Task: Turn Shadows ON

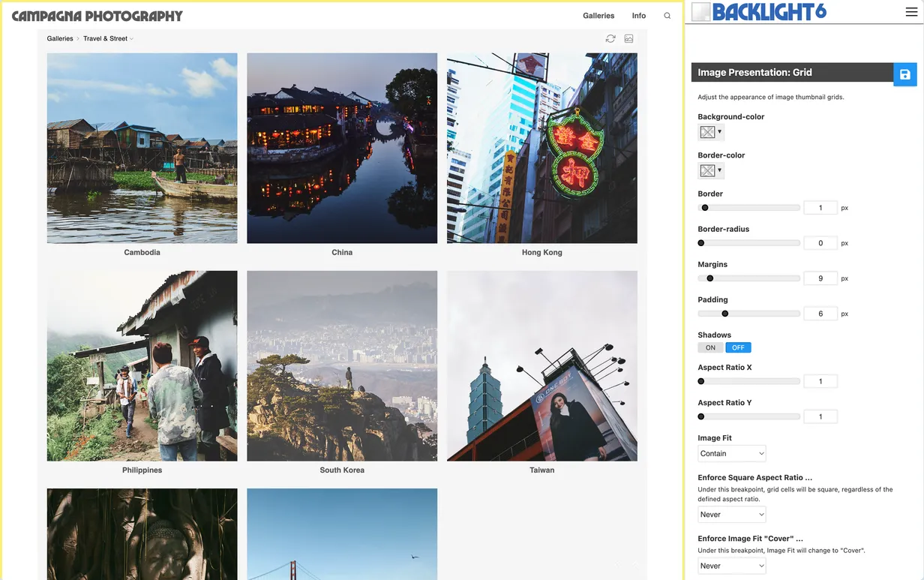Action: pos(711,347)
